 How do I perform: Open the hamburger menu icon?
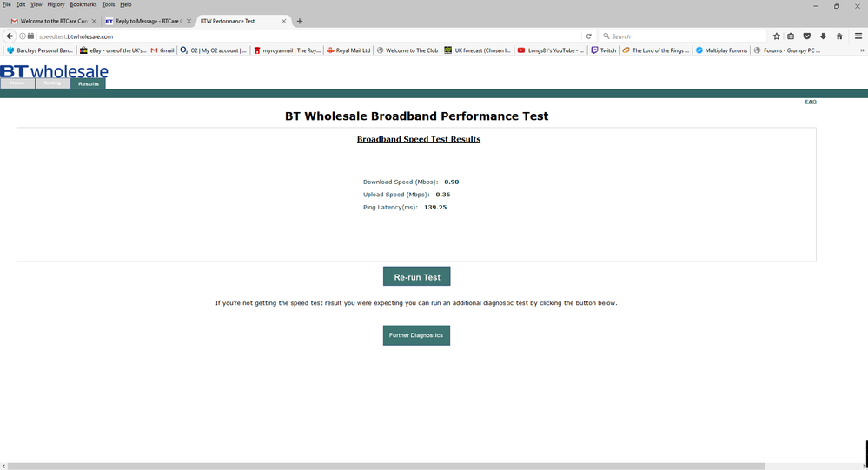(x=858, y=36)
